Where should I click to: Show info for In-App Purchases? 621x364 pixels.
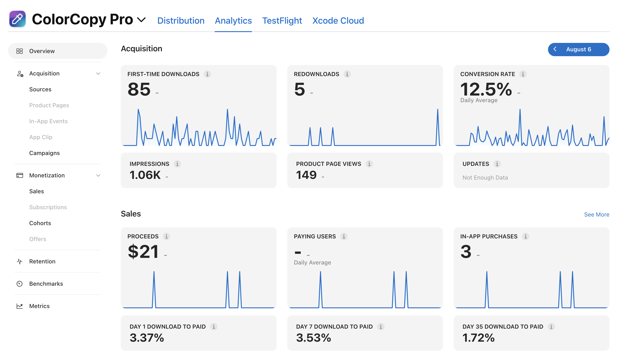coord(525,236)
